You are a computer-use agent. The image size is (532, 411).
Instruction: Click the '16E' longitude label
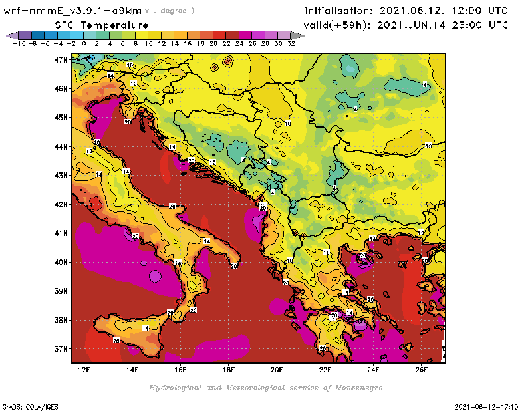(180, 370)
